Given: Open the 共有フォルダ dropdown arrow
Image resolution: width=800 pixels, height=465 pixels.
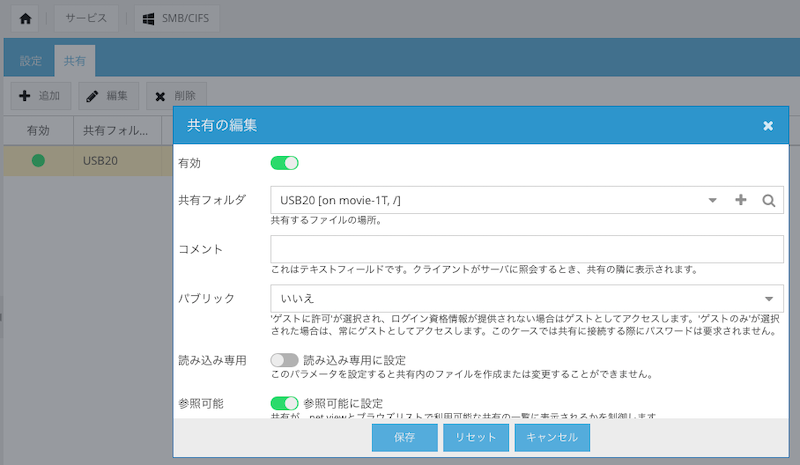Looking at the screenshot, I should click(712, 200).
